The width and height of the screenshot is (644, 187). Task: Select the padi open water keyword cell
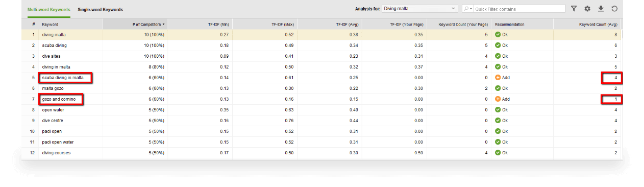pyautogui.click(x=71, y=142)
